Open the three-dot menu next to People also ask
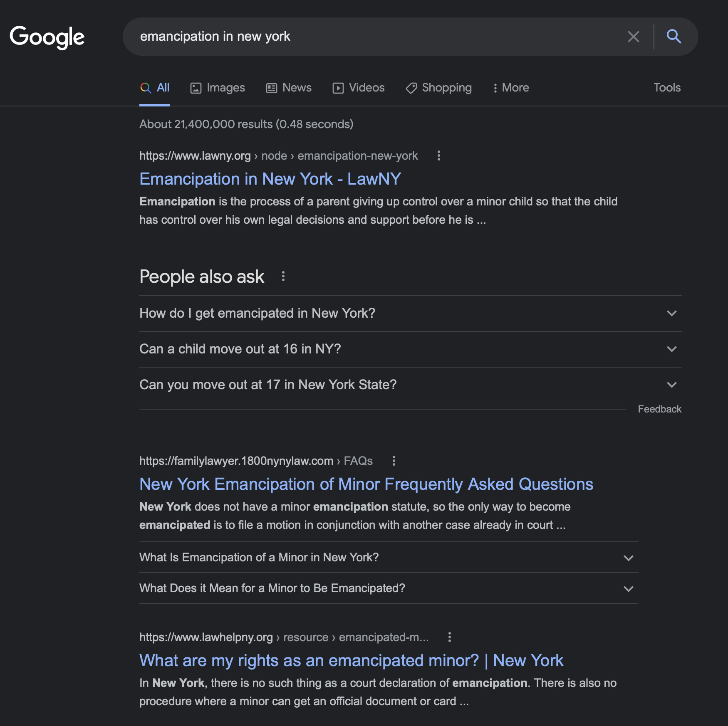 tap(283, 276)
